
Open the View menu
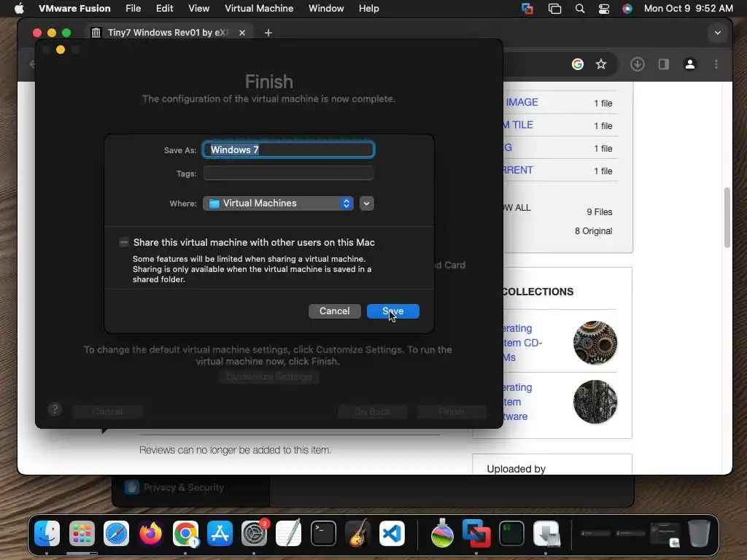[198, 8]
